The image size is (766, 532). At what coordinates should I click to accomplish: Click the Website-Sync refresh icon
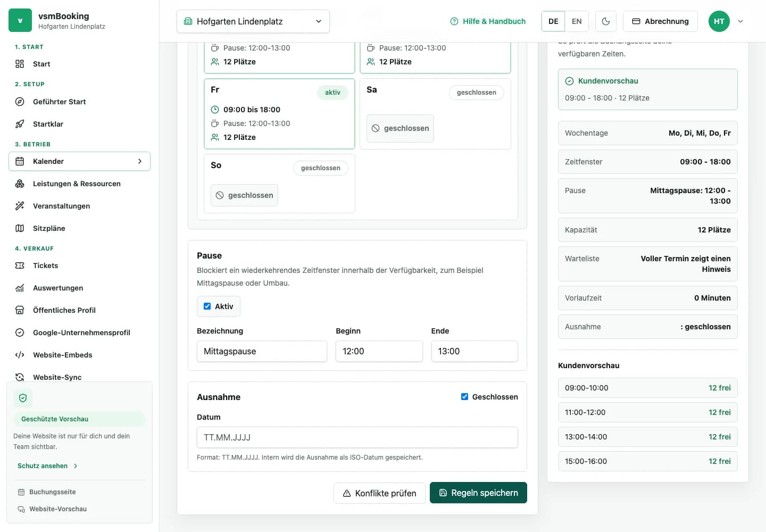click(20, 377)
